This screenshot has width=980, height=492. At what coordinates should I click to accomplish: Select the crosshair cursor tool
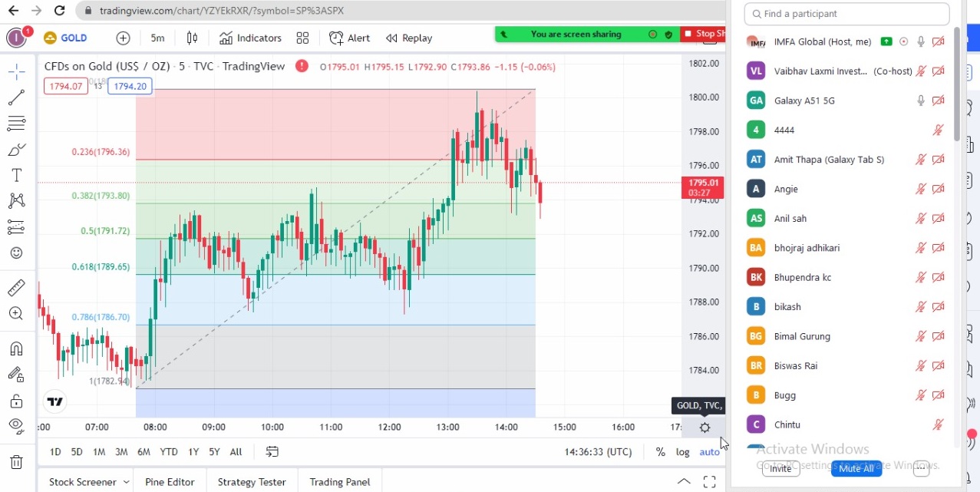click(x=16, y=72)
